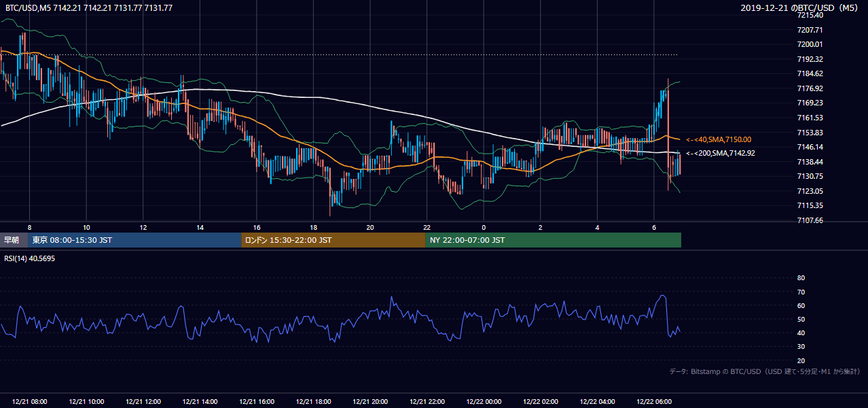Click the RSI axis value 20
This screenshot has width=868, height=408.
[x=801, y=360]
